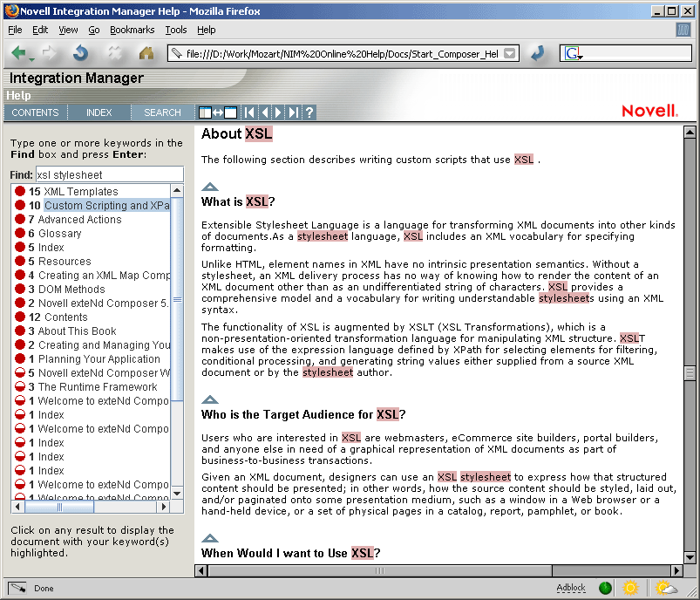Click content pane horizontal scrollbar thumb

point(380,570)
